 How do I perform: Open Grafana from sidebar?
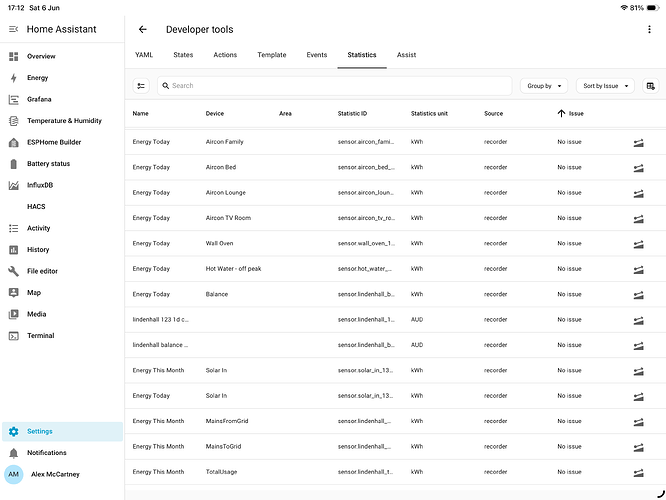point(62,99)
